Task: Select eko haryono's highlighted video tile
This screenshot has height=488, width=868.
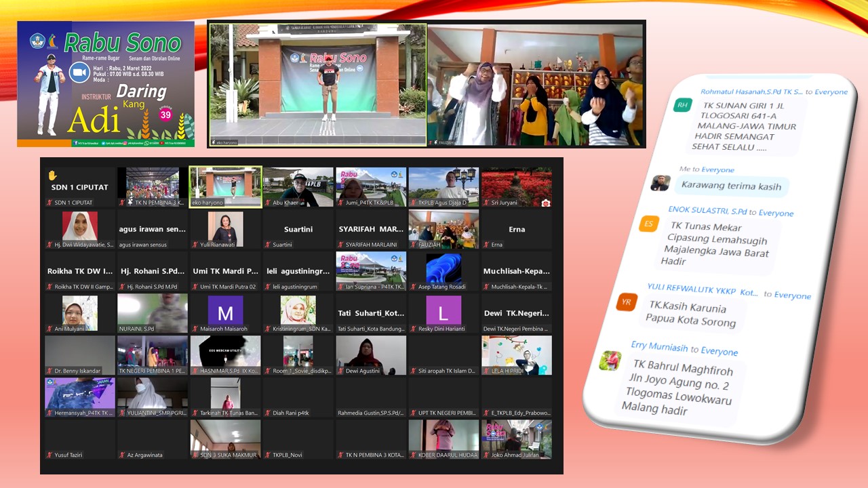Action: [225, 184]
